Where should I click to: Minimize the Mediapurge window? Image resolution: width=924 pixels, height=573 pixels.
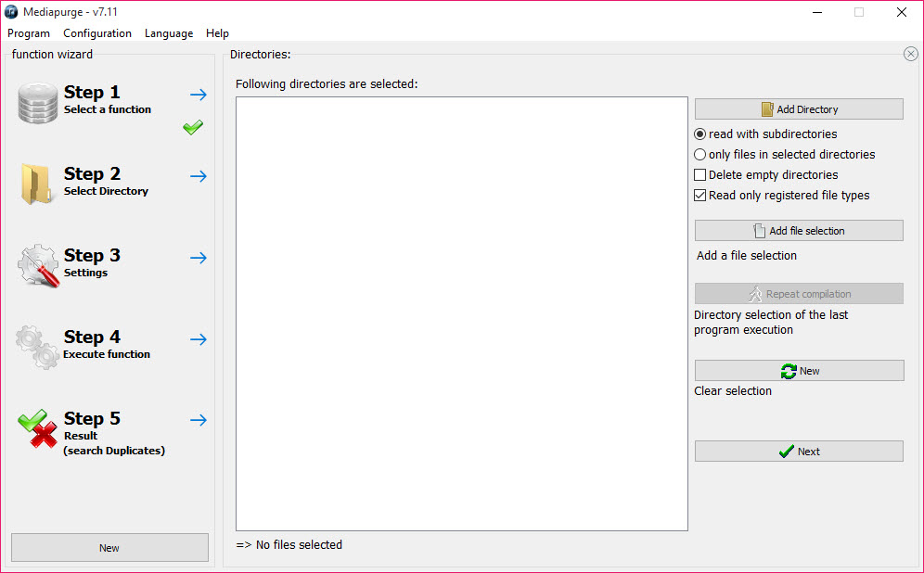click(x=817, y=12)
